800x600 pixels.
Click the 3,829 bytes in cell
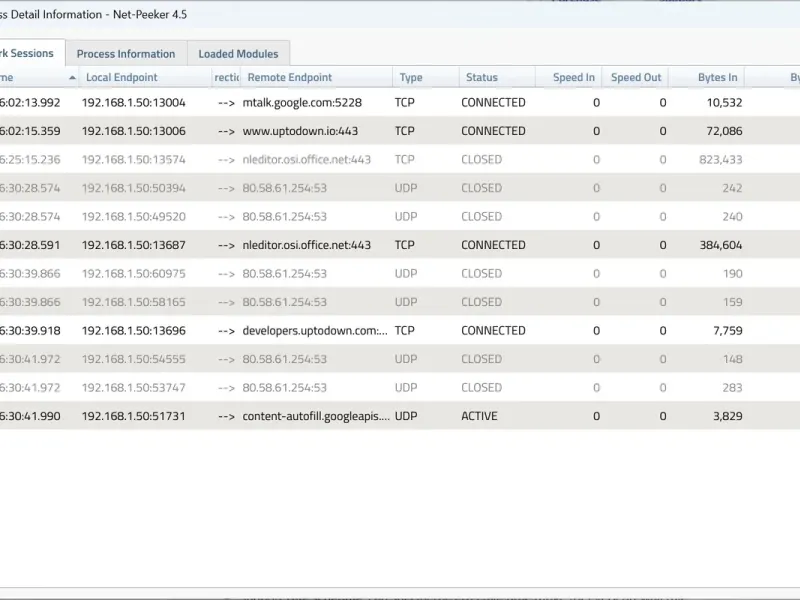(x=728, y=416)
